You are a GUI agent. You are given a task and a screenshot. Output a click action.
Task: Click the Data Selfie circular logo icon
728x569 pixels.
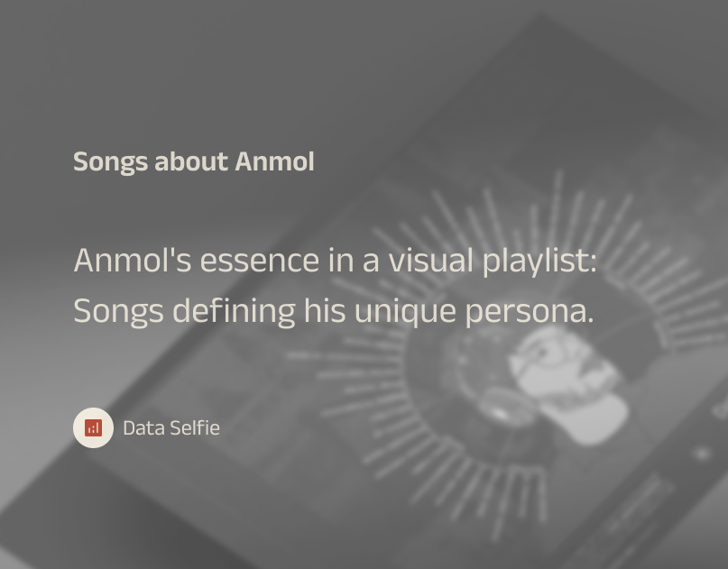point(93,427)
